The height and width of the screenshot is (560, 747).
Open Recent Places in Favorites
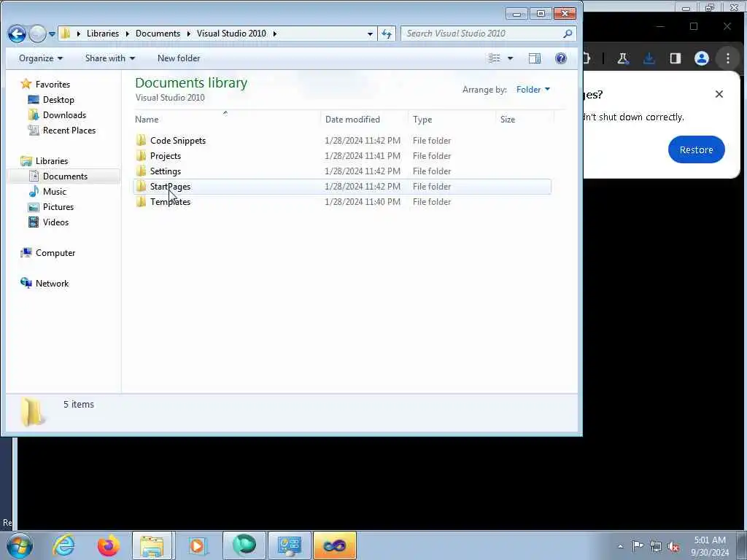[69, 130]
